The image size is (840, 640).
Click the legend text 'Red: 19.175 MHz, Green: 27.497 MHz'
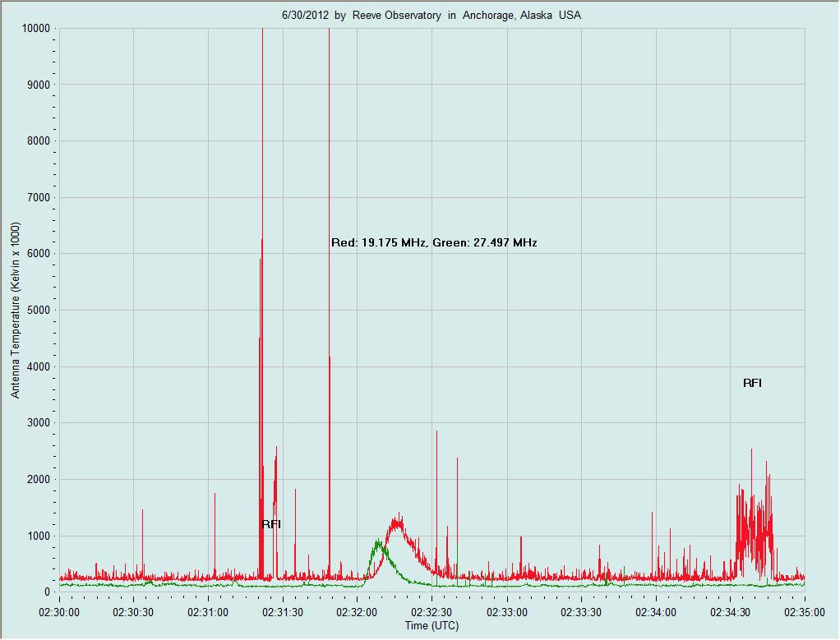434,242
